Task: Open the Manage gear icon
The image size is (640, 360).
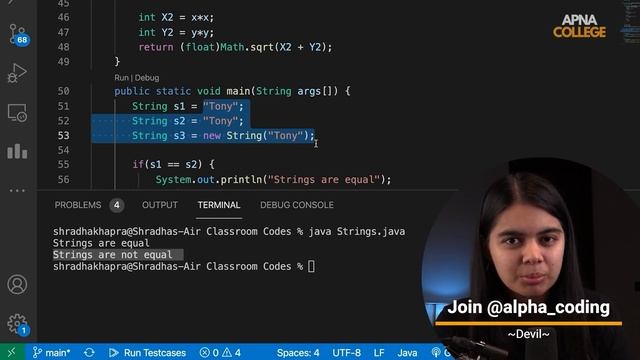Action: tap(17, 324)
